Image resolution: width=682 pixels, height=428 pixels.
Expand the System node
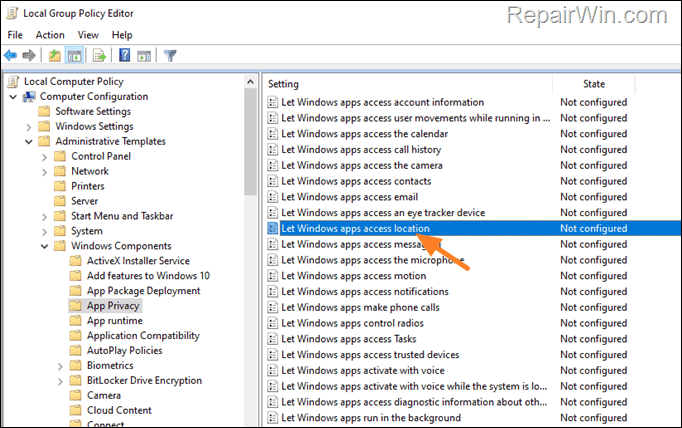pyautogui.click(x=44, y=232)
